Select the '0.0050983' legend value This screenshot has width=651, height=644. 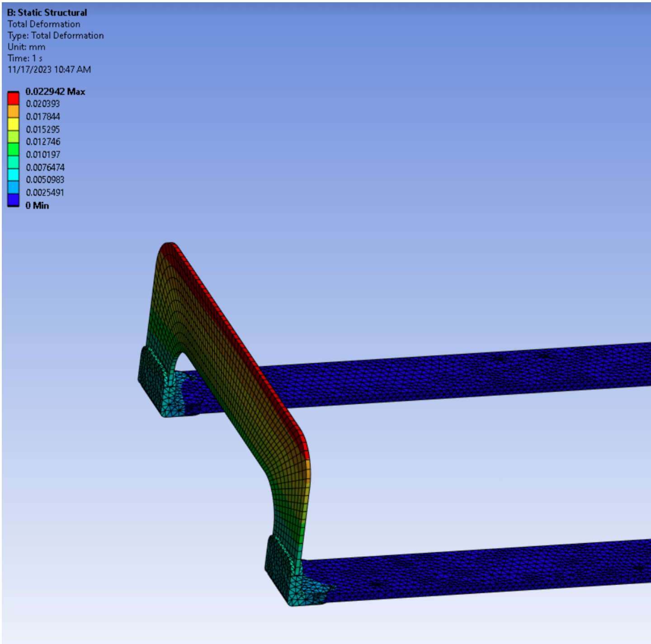45,180
